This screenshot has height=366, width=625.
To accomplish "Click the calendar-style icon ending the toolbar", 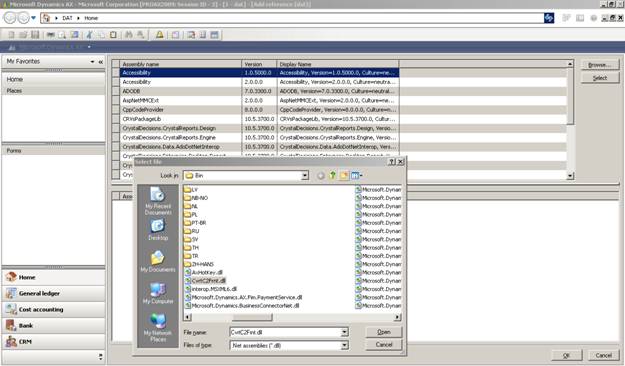I will (x=214, y=35).
